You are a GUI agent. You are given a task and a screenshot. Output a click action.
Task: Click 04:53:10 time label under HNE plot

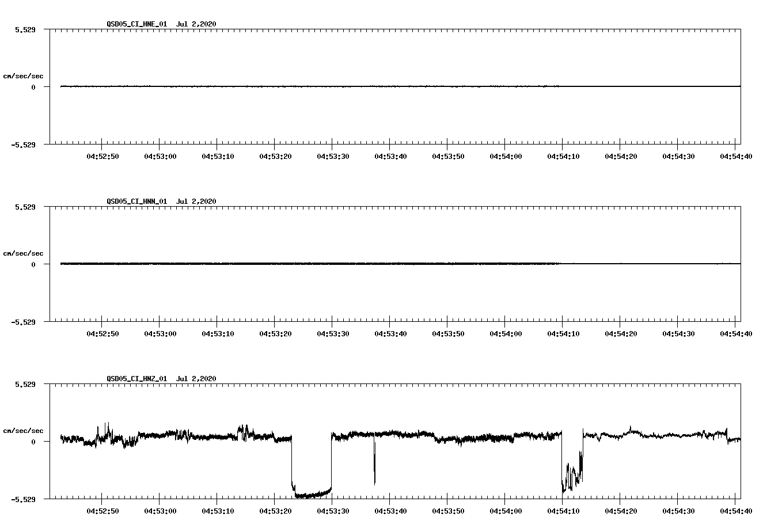218,156
